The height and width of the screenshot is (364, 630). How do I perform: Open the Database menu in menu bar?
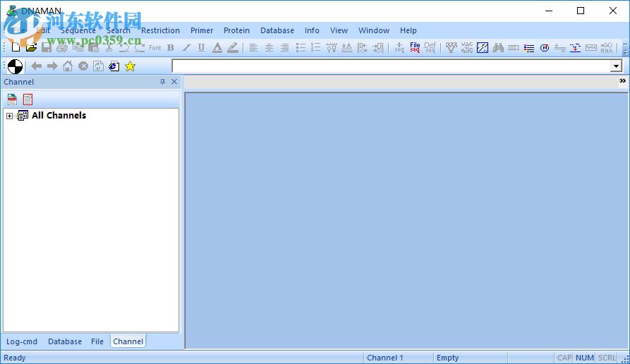[277, 30]
